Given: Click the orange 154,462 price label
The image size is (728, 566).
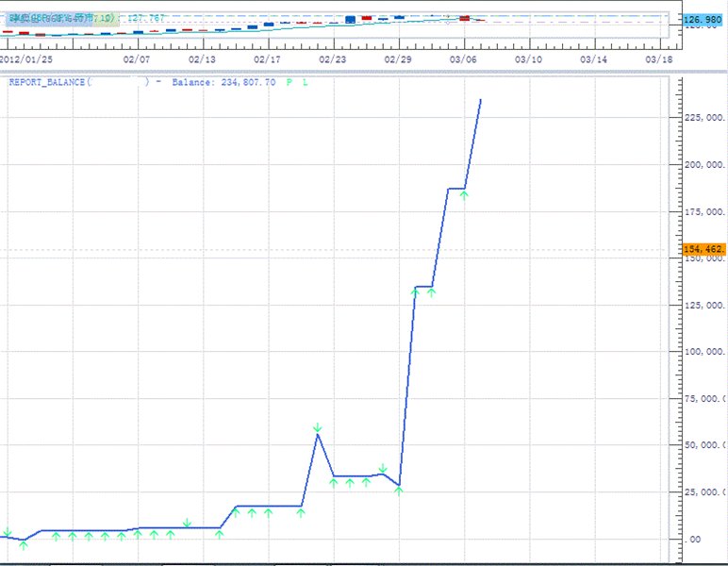Looking at the screenshot, I should (x=702, y=249).
